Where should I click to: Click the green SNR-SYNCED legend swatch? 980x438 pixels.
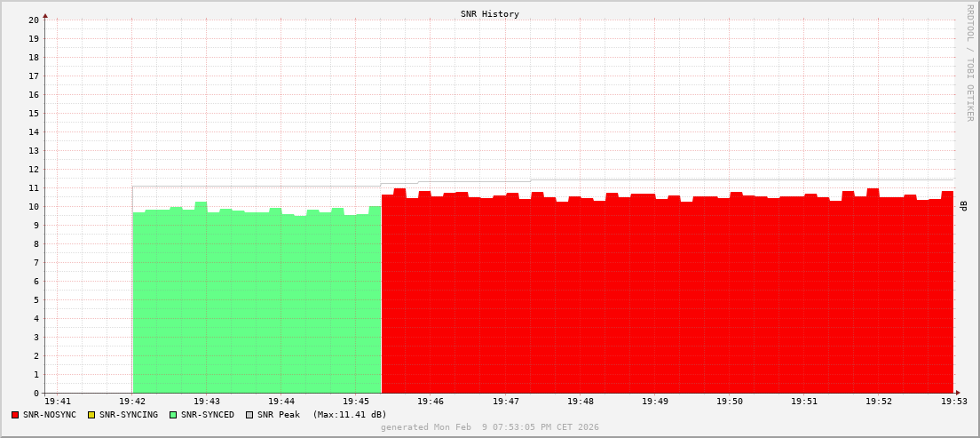[173, 415]
